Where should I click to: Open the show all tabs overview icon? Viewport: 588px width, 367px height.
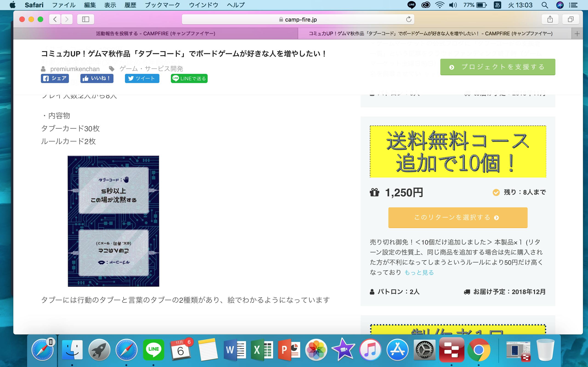571,19
